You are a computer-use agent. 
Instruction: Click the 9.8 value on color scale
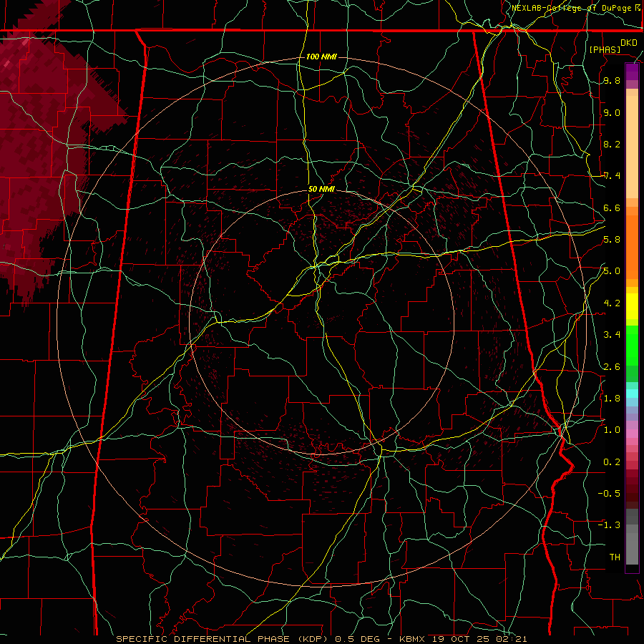coord(612,81)
